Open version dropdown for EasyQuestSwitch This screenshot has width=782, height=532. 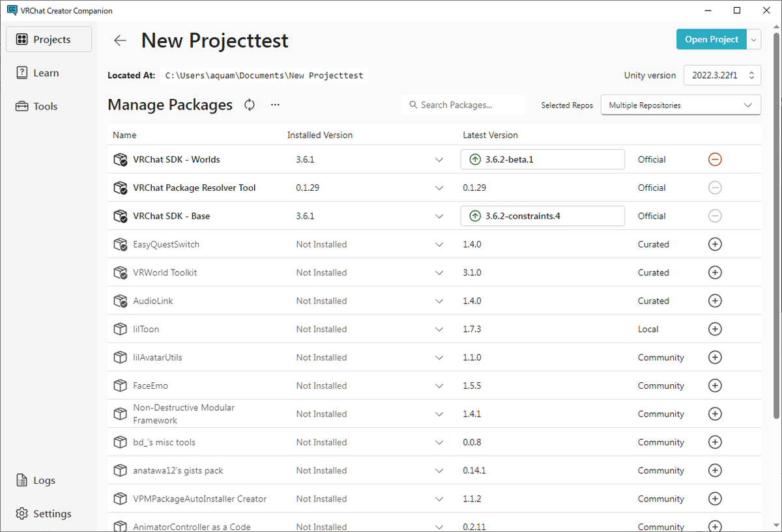point(439,244)
